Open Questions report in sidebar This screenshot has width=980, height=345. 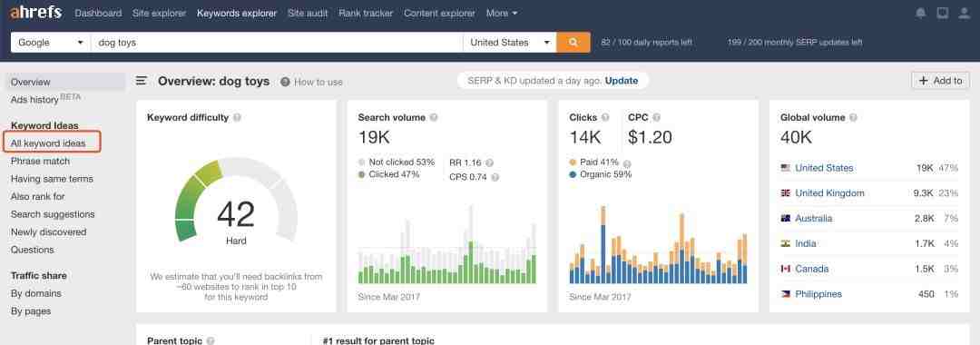32,250
